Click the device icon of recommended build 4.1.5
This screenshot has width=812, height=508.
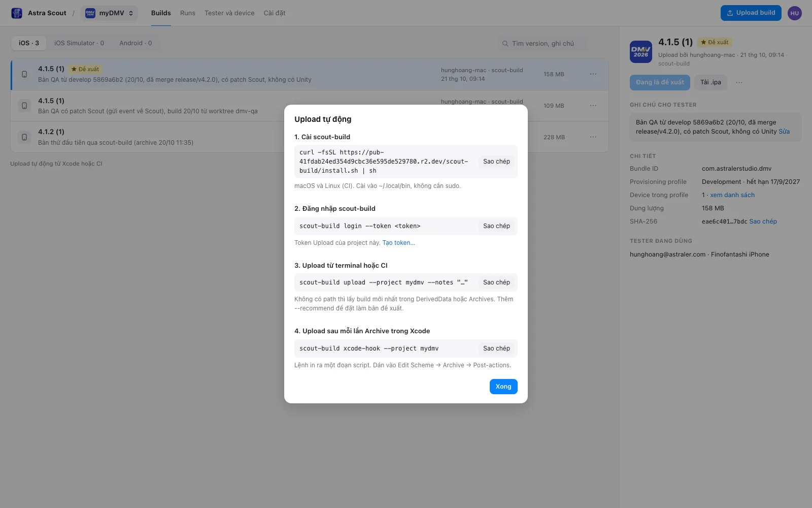24,74
